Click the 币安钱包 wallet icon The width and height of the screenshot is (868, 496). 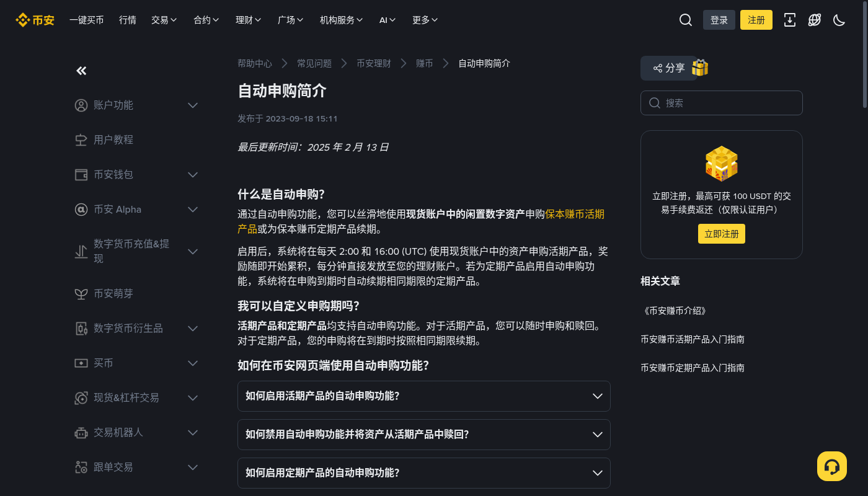click(81, 175)
